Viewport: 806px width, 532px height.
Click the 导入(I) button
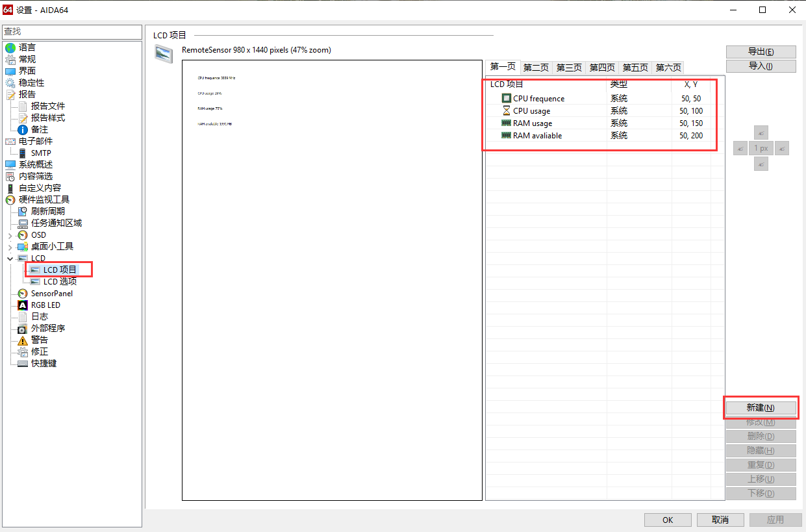pyautogui.click(x=761, y=66)
